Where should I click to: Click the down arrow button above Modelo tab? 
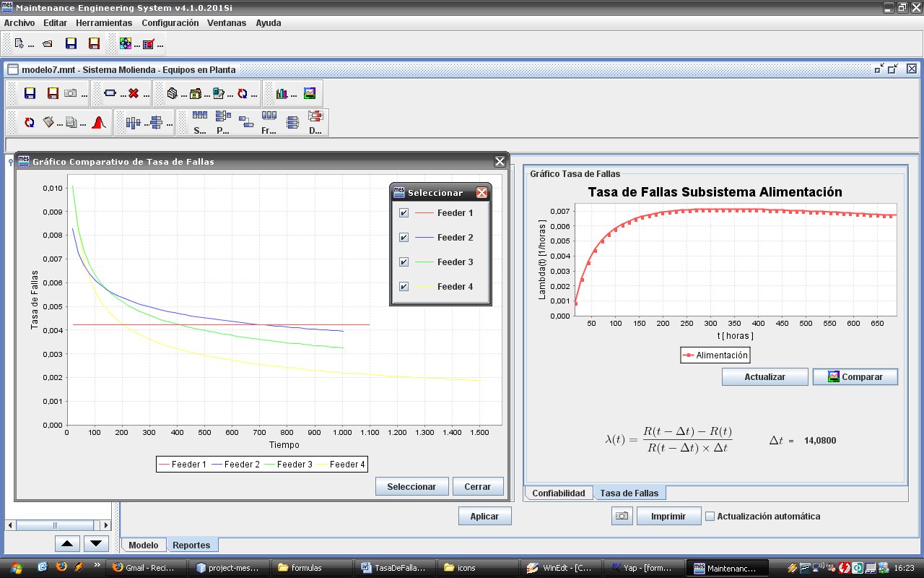point(97,543)
